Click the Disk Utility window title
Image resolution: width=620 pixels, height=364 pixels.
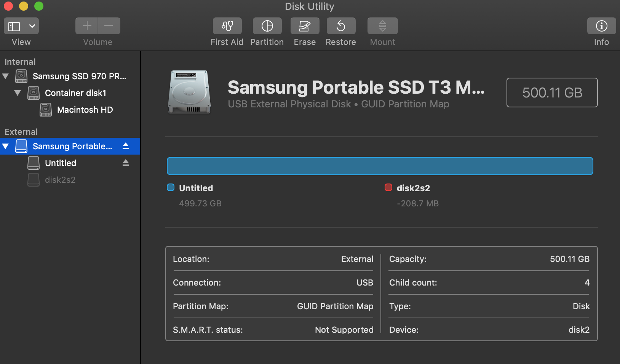tap(310, 6)
